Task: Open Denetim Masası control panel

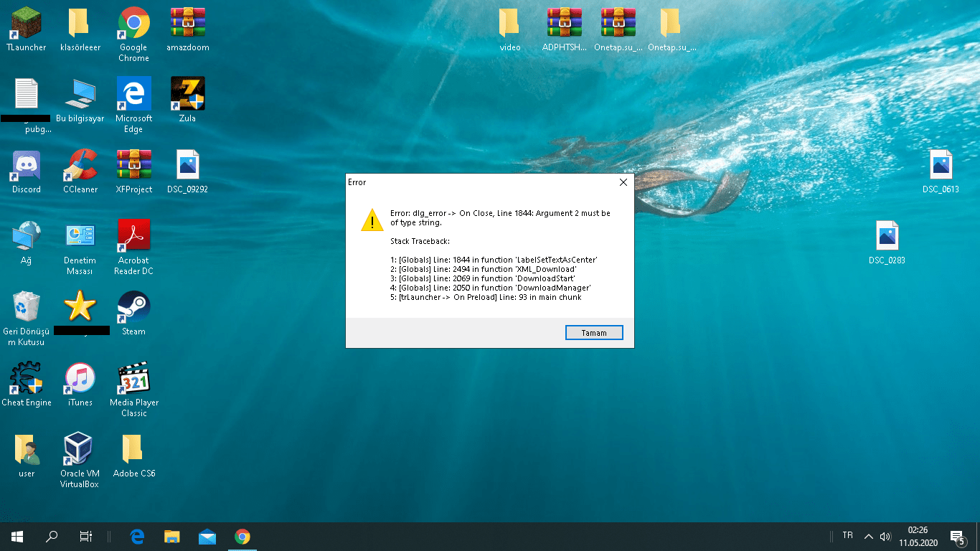Action: (80, 248)
